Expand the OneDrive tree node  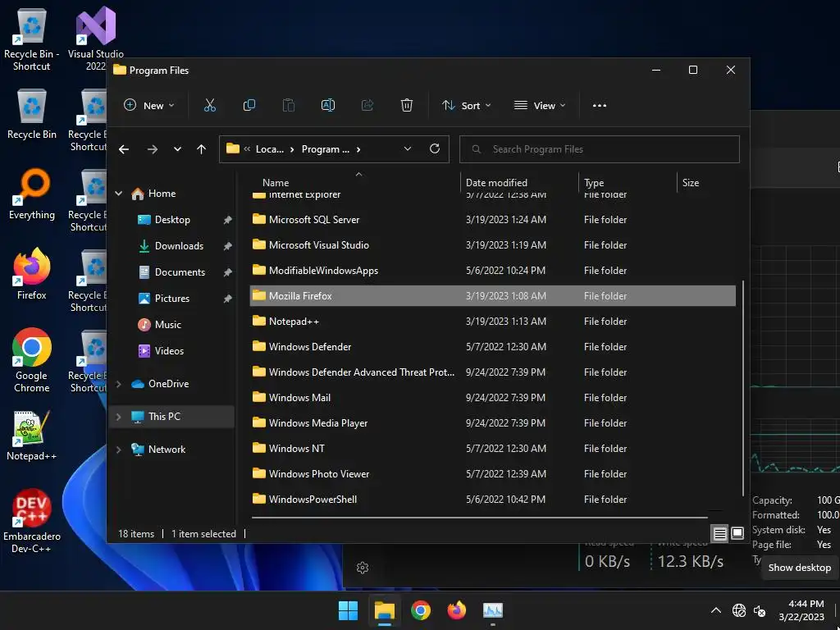click(x=119, y=384)
